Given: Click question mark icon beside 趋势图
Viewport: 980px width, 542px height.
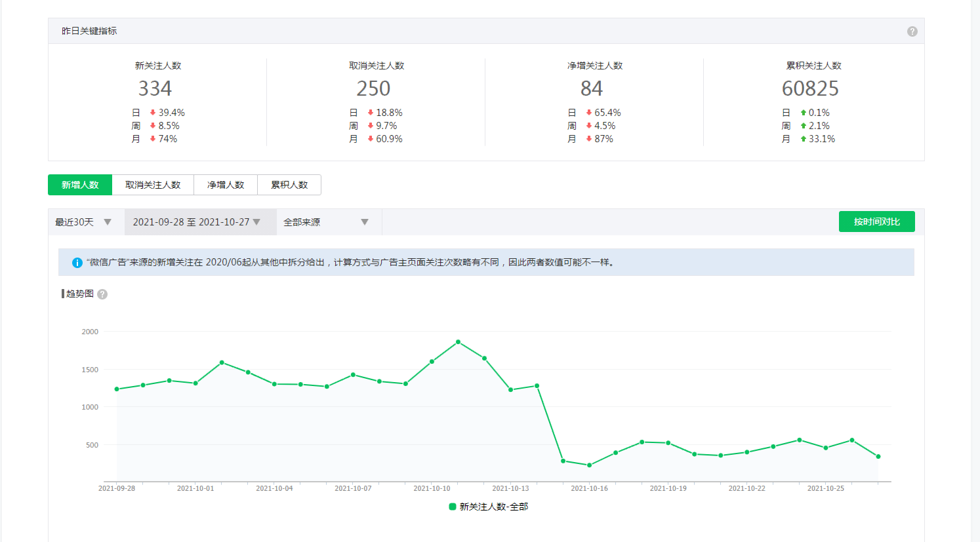Looking at the screenshot, I should point(102,294).
